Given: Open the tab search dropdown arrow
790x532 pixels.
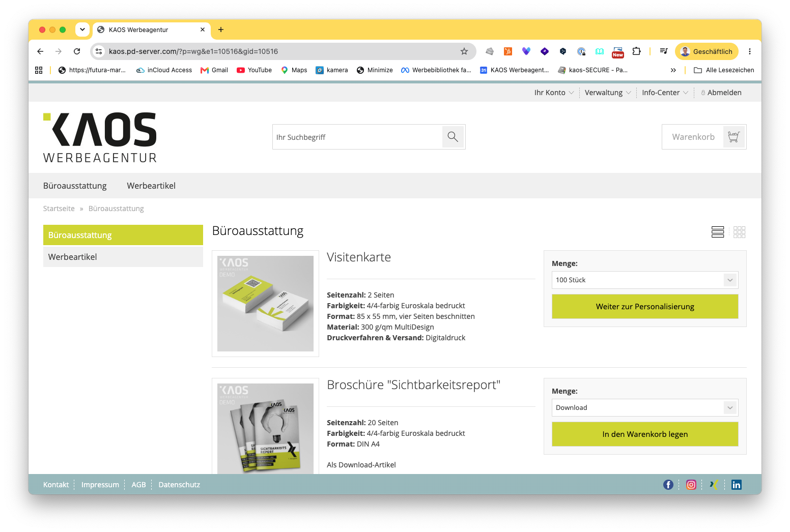Looking at the screenshot, I should pyautogui.click(x=82, y=29).
